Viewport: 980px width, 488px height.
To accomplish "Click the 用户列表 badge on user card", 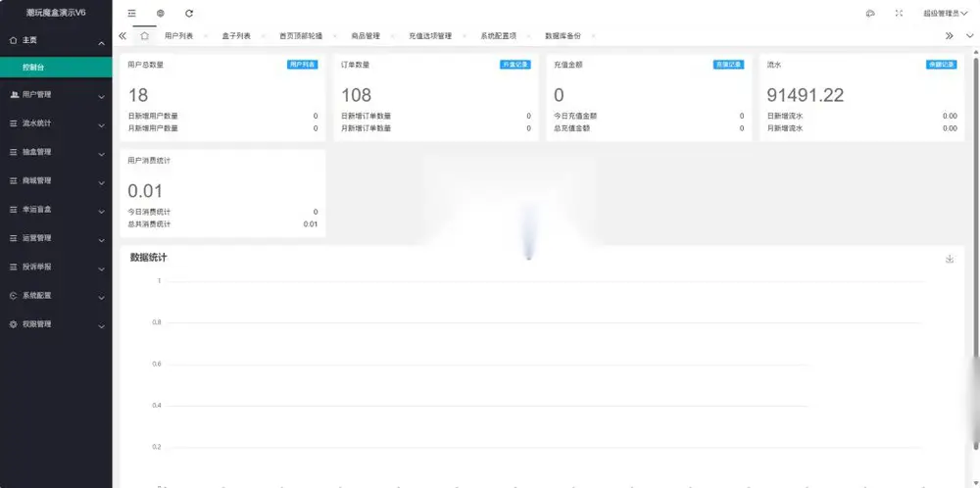I will click(x=303, y=65).
